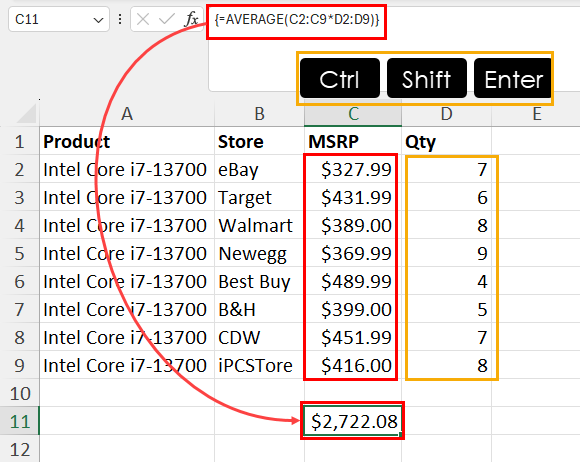
Task: Click the Product header cell
Action: (127, 142)
